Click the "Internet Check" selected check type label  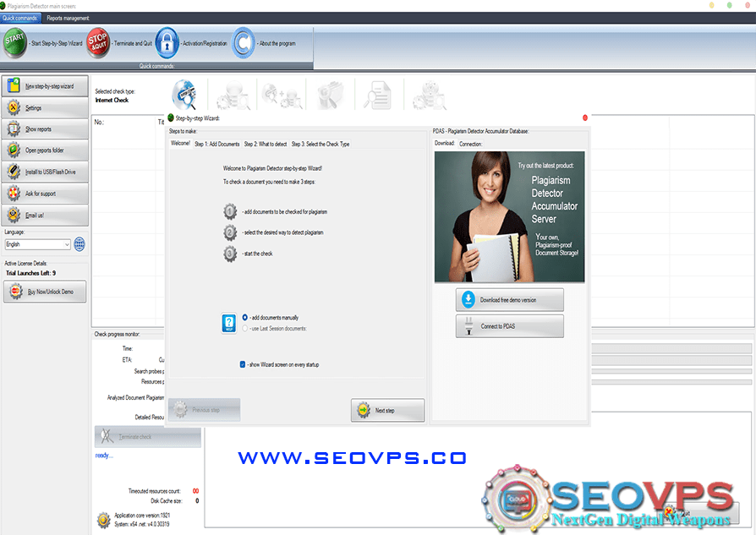click(112, 101)
